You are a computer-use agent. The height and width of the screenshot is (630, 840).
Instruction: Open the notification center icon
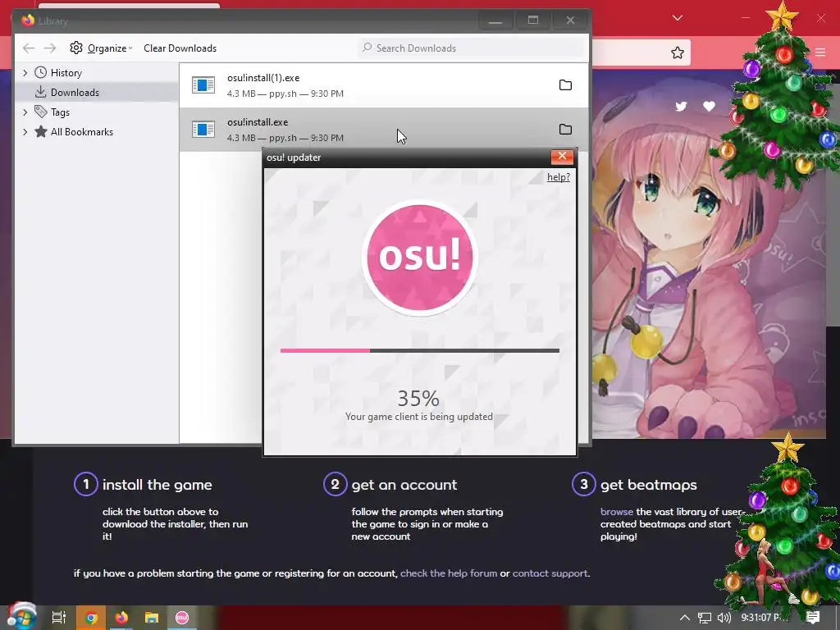tap(813, 618)
